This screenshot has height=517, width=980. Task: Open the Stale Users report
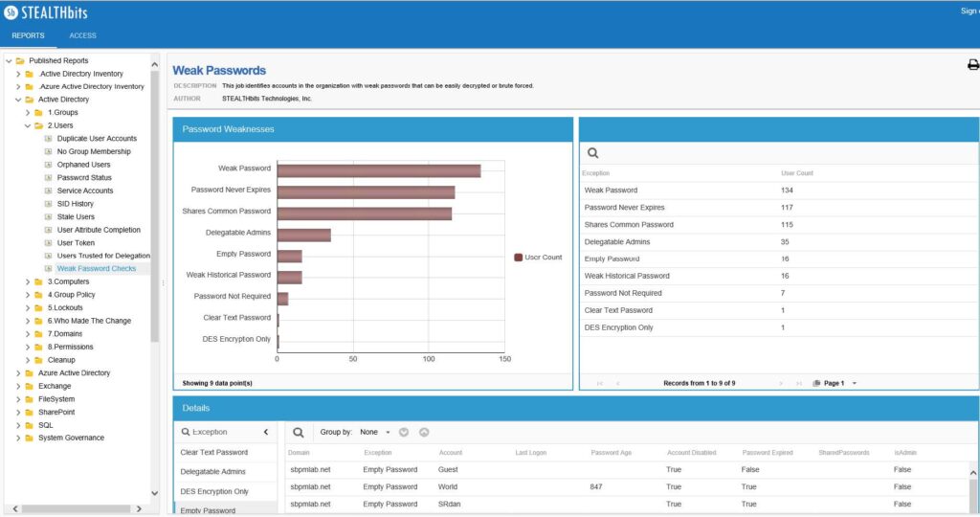tap(76, 217)
